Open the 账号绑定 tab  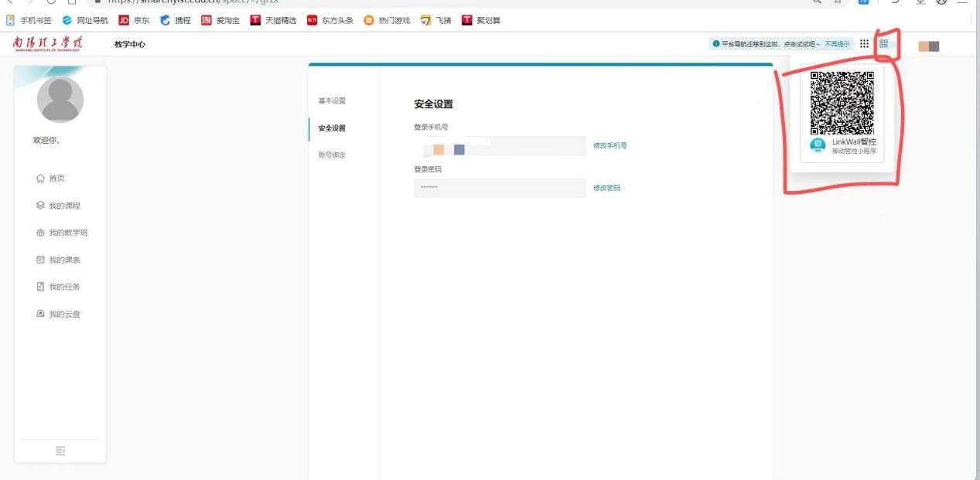coord(333,155)
